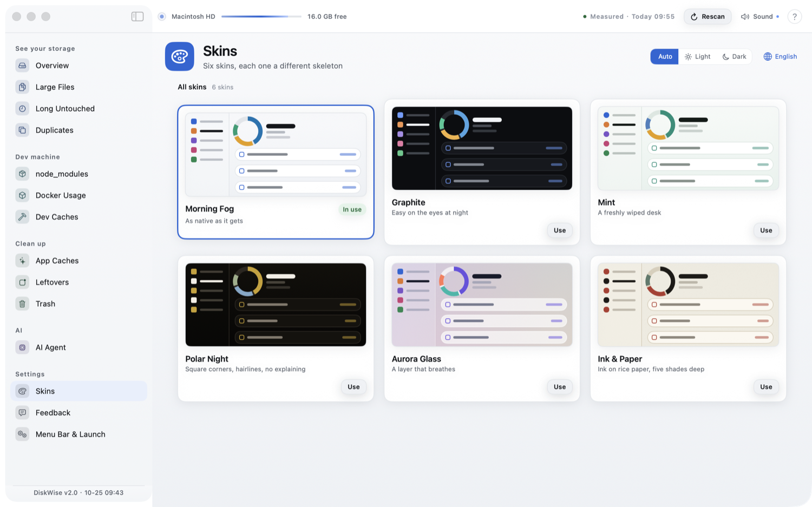The image size is (812, 507).
Task: Go to Docker Usage section
Action: pyautogui.click(x=78, y=195)
